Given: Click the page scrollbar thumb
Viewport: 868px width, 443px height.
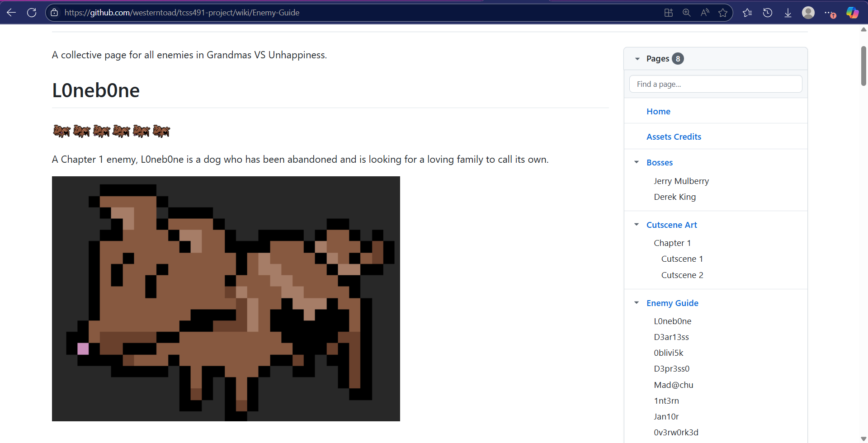Looking at the screenshot, I should click(x=863, y=66).
